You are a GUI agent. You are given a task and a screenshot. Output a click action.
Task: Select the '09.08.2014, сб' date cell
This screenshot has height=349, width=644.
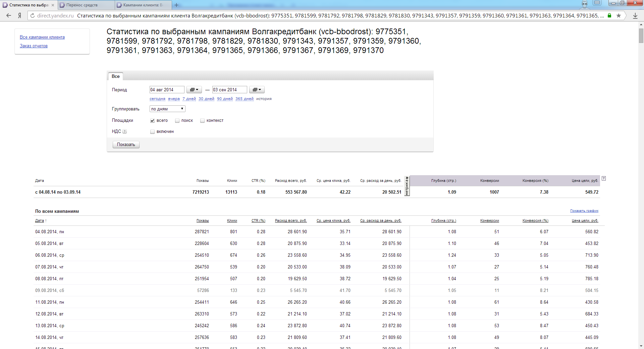point(50,291)
